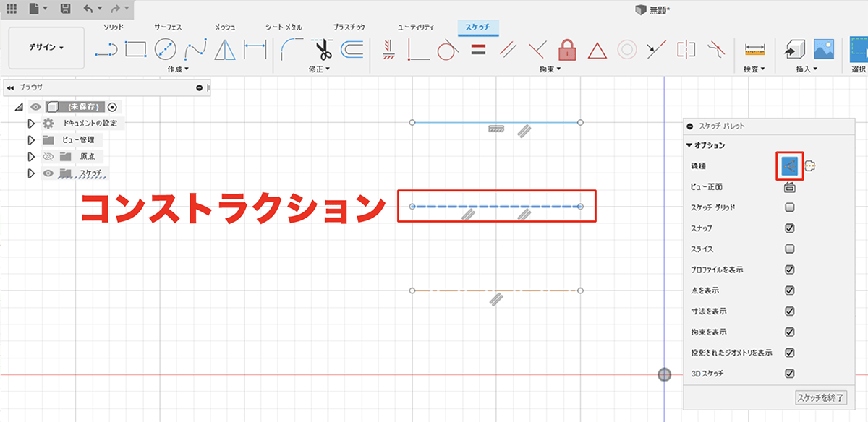Select the dashed construction line in canvas
The width and height of the screenshot is (868, 422).
coord(441,207)
